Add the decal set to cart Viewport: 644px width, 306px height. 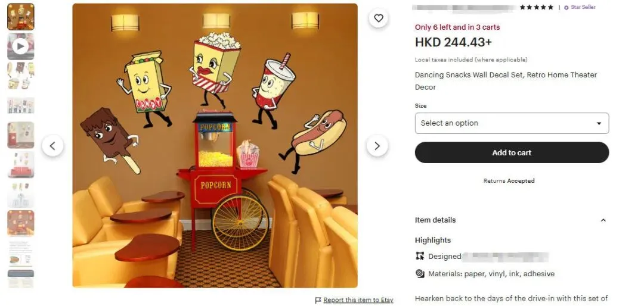point(512,152)
